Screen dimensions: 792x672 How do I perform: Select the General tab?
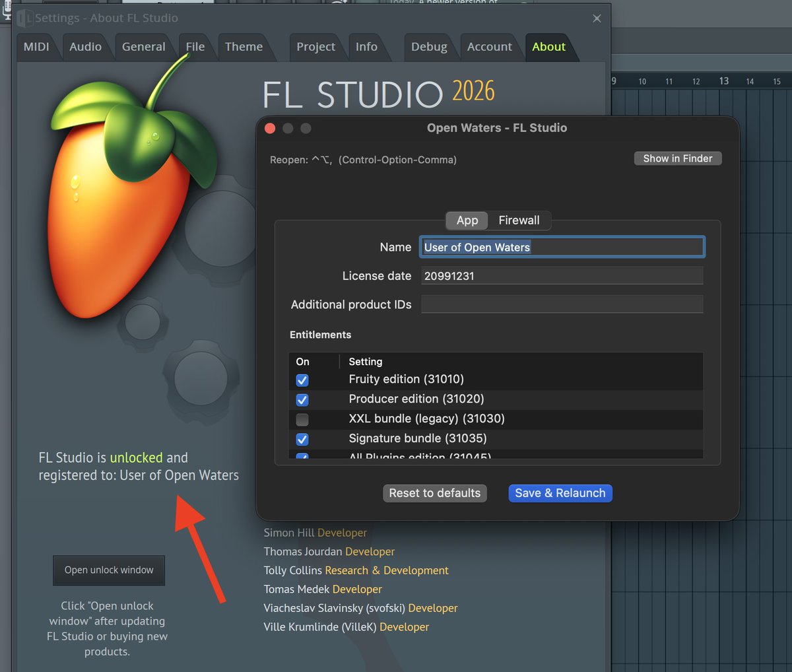pos(143,47)
